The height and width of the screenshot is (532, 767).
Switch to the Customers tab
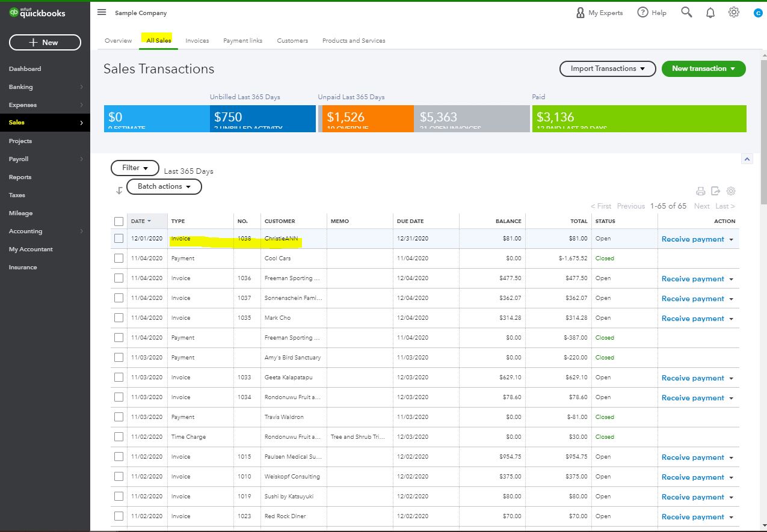[x=292, y=41]
